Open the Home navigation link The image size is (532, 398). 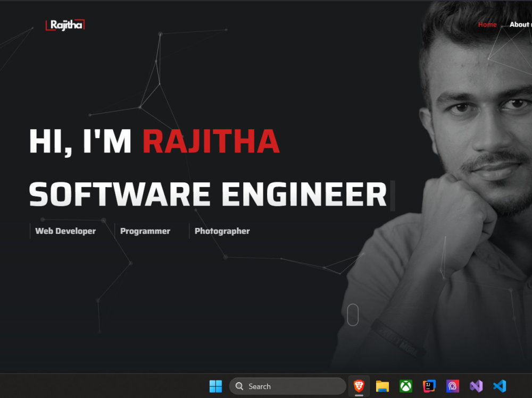pos(487,24)
